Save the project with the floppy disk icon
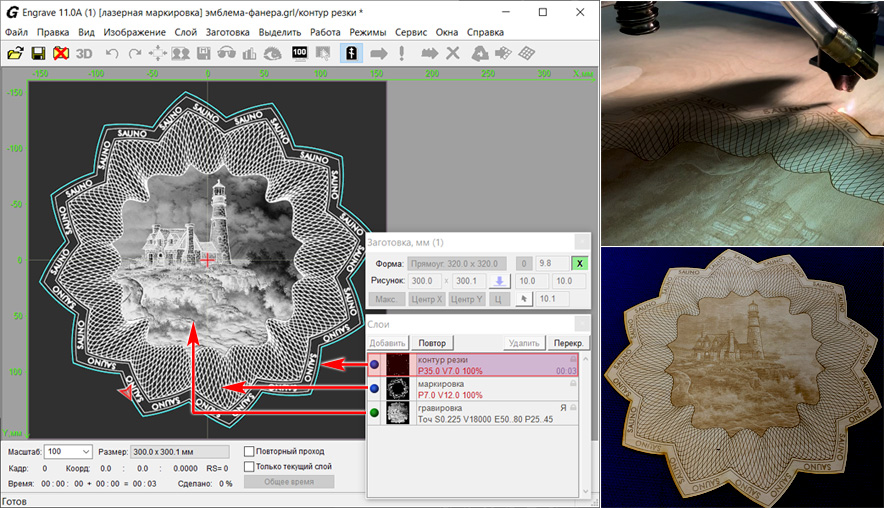 [x=38, y=53]
